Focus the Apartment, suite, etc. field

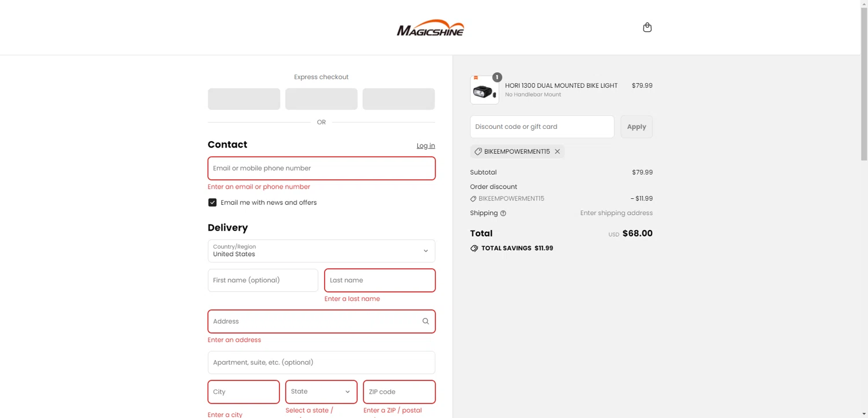[x=321, y=362]
